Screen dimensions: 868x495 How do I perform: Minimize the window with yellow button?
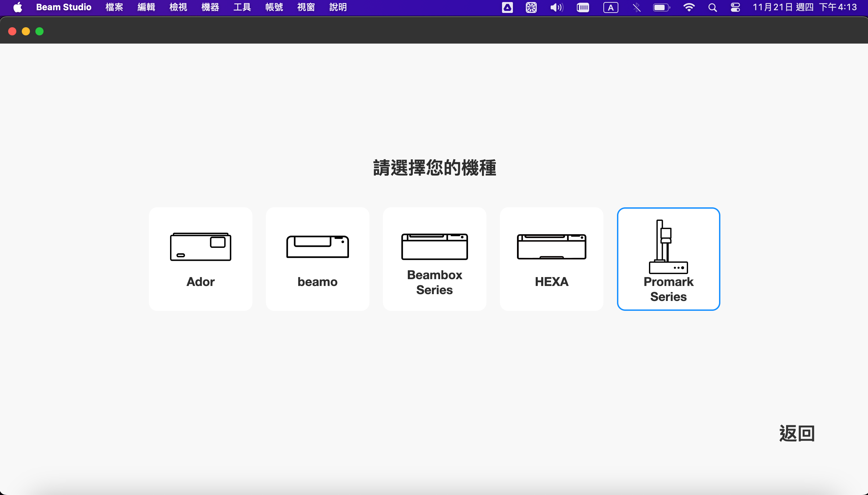click(x=26, y=31)
